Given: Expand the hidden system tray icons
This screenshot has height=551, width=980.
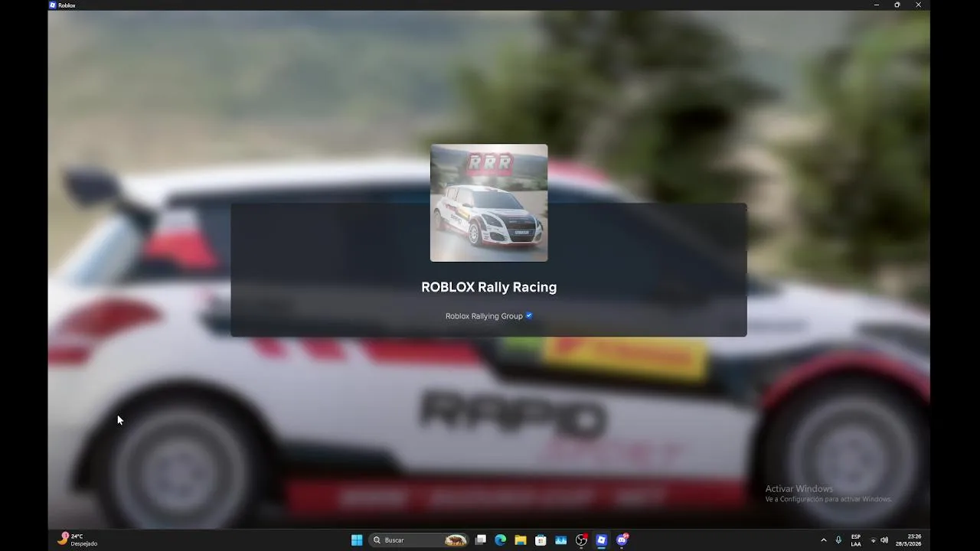Looking at the screenshot, I should 824,540.
